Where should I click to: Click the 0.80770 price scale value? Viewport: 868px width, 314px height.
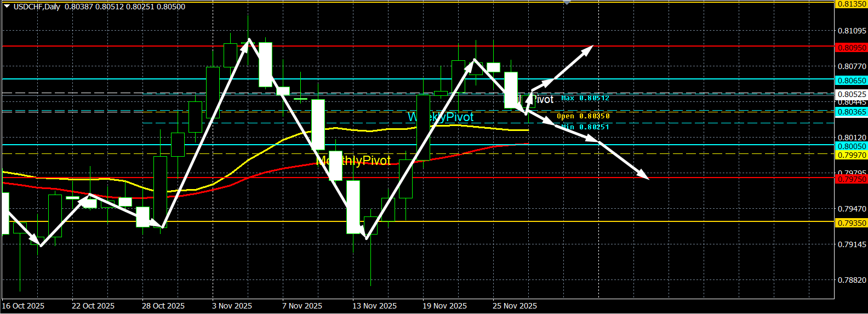click(852, 66)
